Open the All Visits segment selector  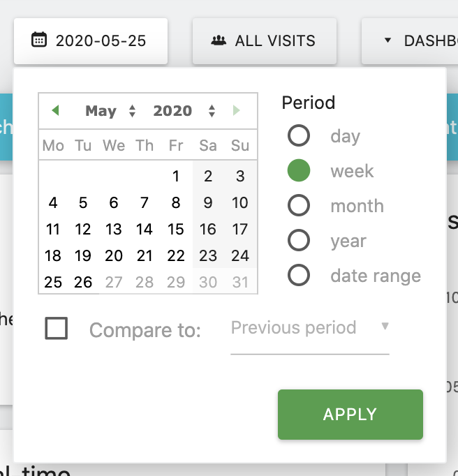point(265,41)
